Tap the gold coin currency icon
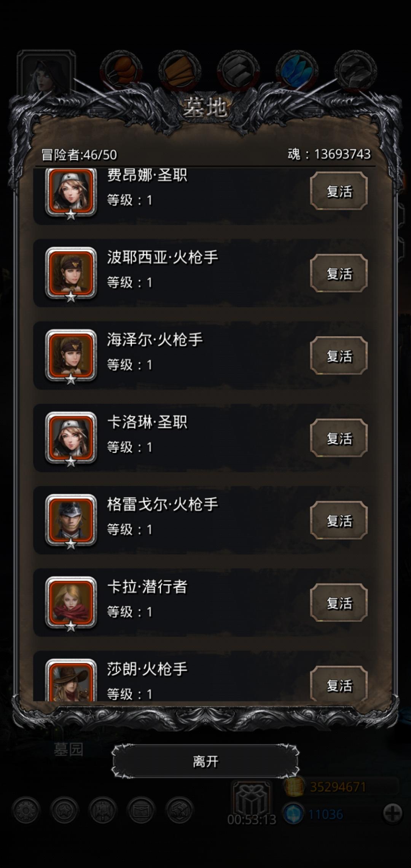The height and width of the screenshot is (868, 411). coord(294,787)
